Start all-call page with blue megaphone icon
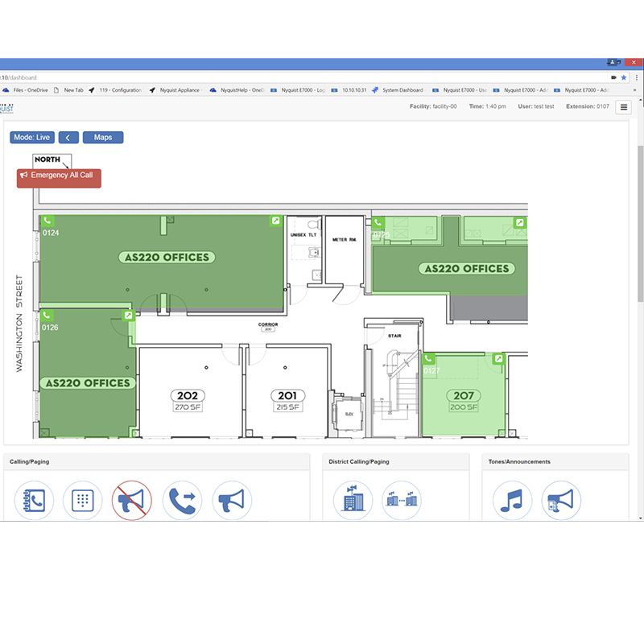 click(x=232, y=500)
